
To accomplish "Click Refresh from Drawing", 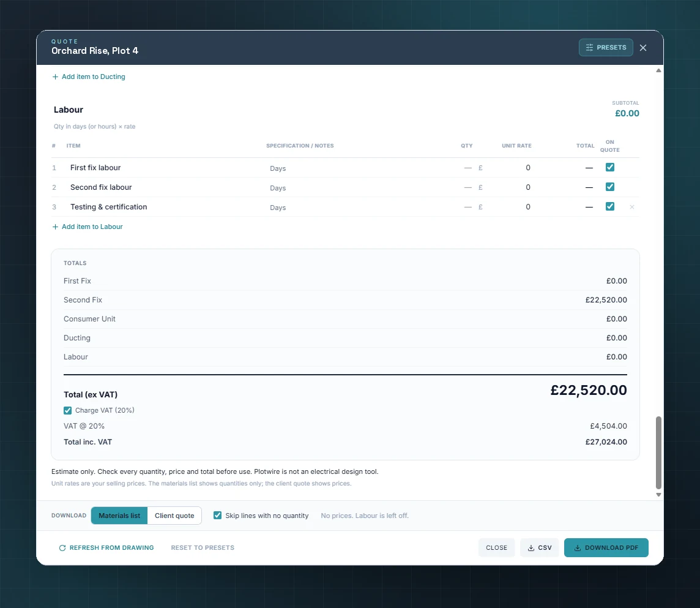I will click(106, 548).
